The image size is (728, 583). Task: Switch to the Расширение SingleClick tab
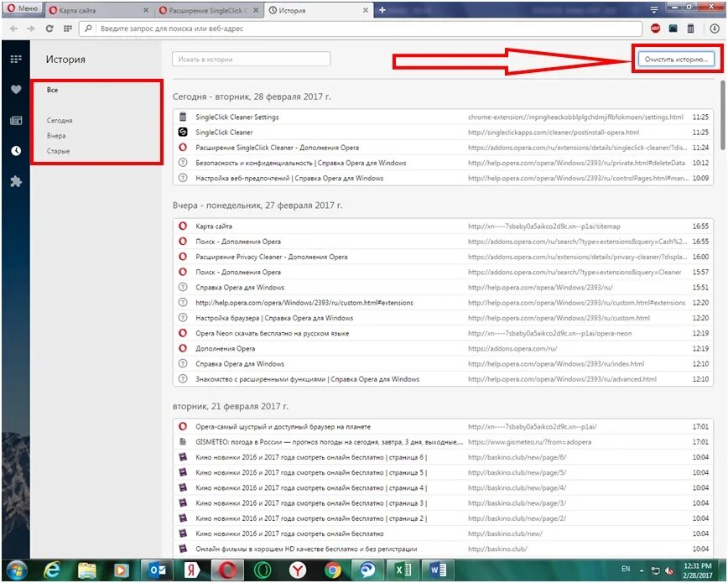pyautogui.click(x=208, y=10)
